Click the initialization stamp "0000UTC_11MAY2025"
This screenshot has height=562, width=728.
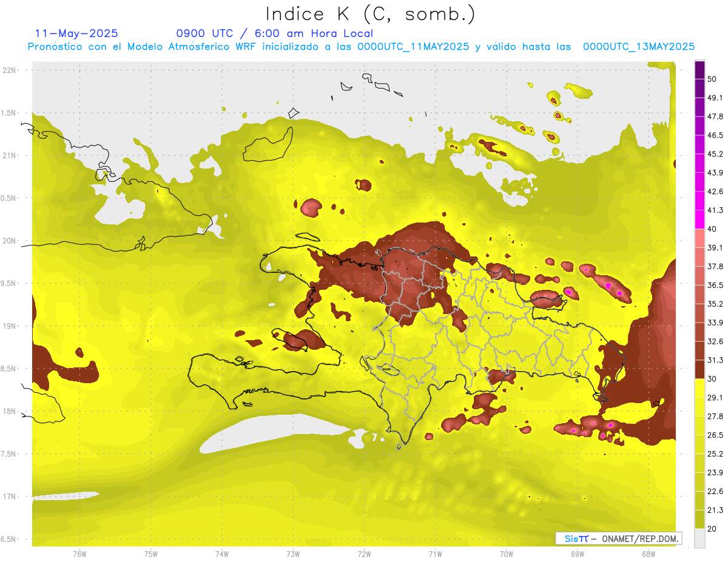pos(413,47)
